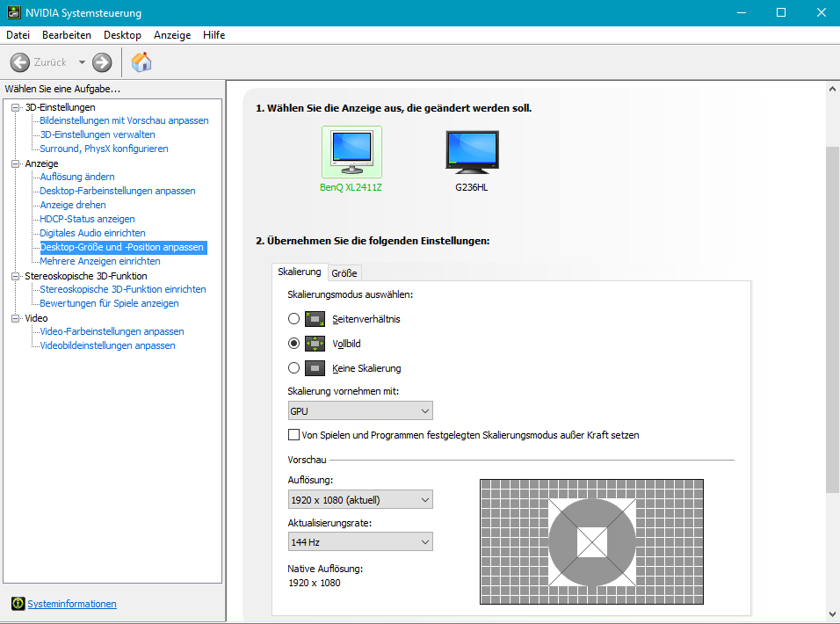Open the Systeminformationen link

(72, 604)
